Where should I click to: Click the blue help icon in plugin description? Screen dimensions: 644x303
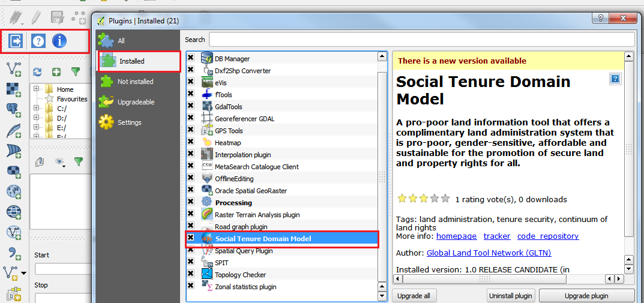[615, 79]
